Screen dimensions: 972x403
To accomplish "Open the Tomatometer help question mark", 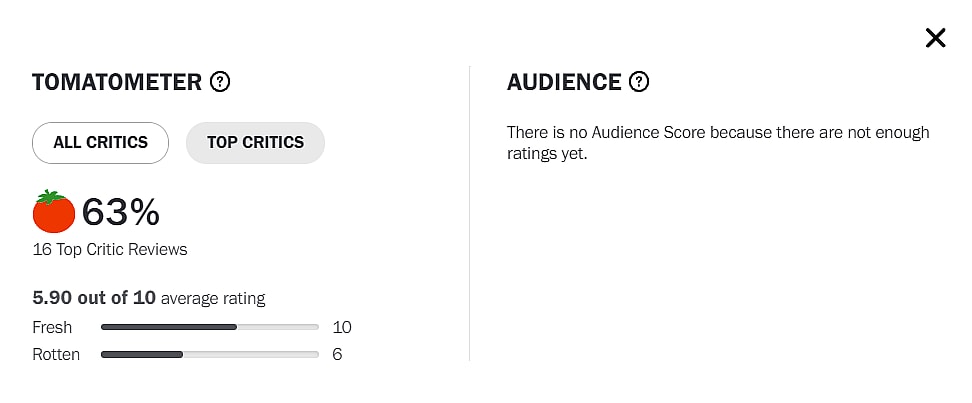I will pyautogui.click(x=220, y=82).
